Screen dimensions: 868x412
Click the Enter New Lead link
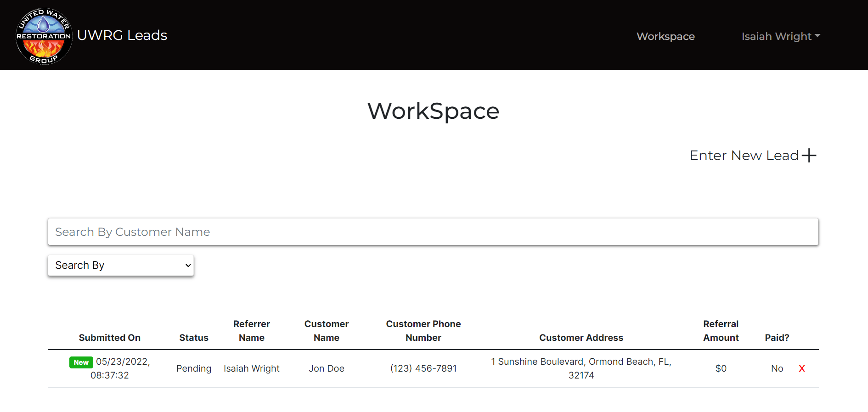[x=744, y=156]
